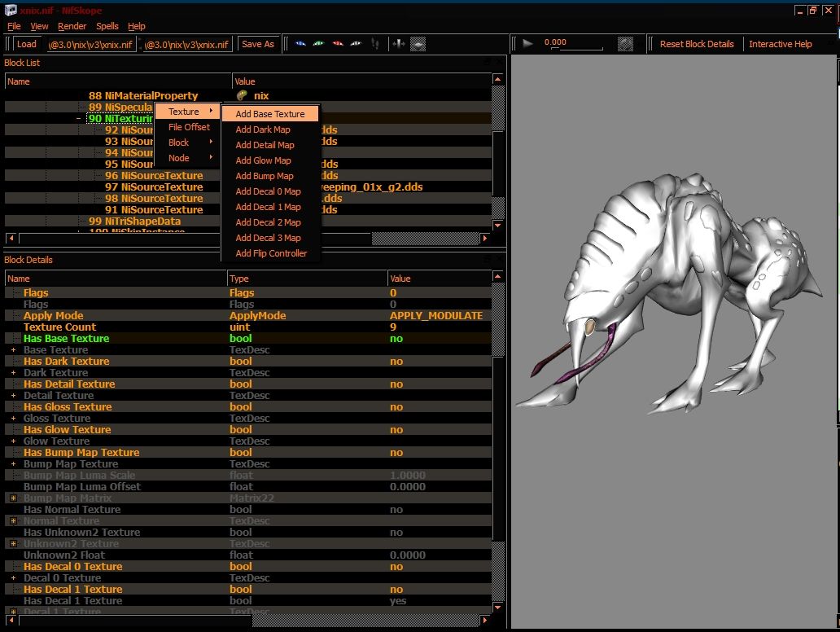840x632 pixels.
Task: Collapse the 90 NiTexturingProperty node
Action: coord(79,118)
